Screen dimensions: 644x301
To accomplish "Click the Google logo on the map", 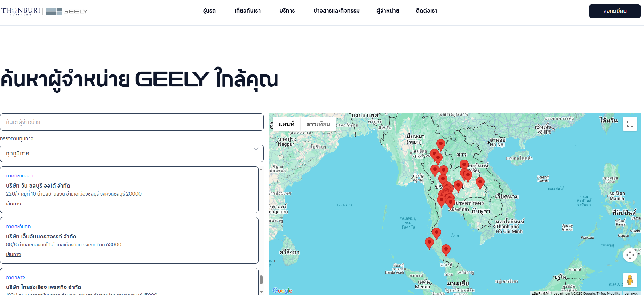I will pyautogui.click(x=282, y=291).
